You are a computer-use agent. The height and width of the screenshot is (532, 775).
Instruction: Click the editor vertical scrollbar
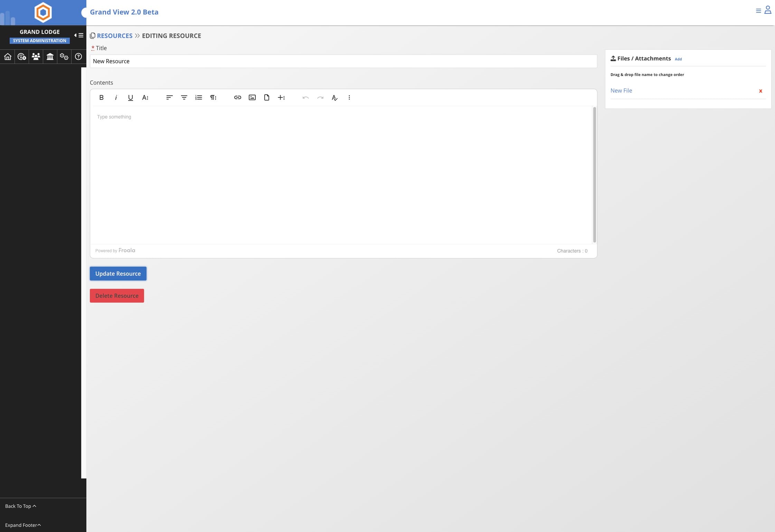tap(594, 175)
